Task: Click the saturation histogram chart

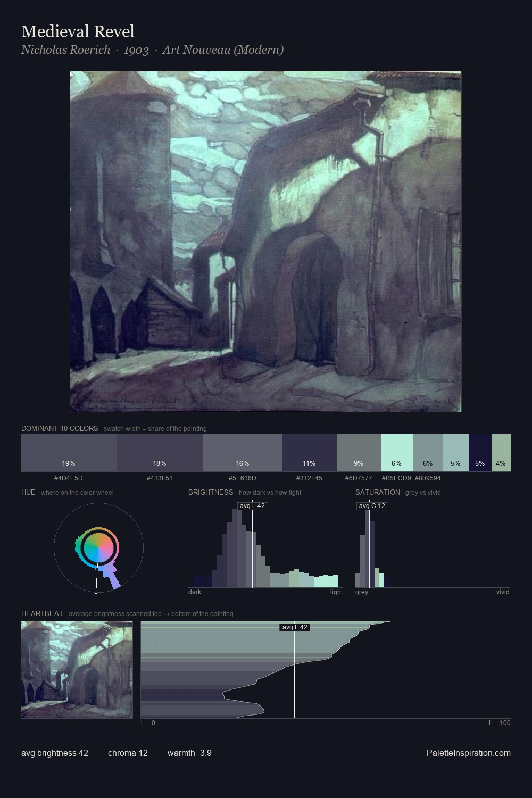Action: 433,544
